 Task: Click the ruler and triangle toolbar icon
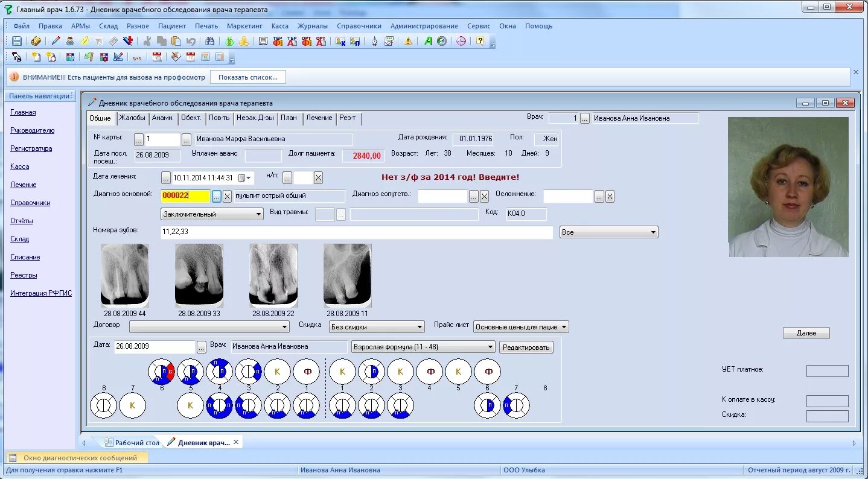118,57
